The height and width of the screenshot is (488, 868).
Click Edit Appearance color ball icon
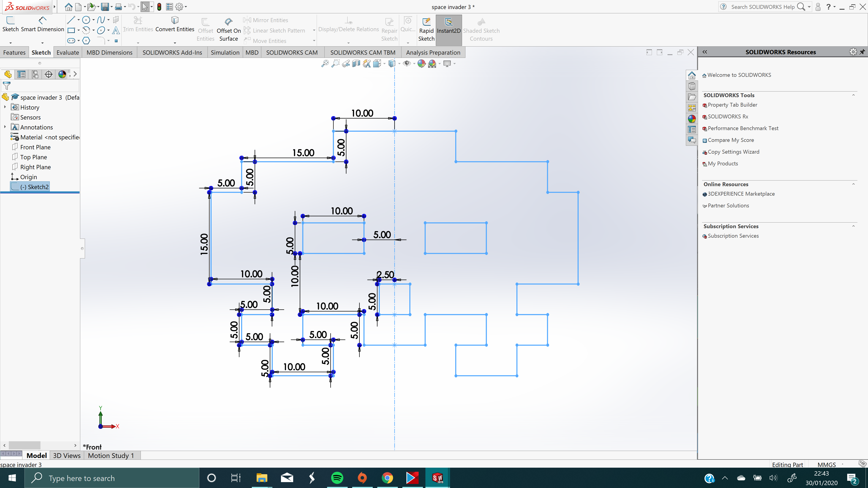click(x=421, y=63)
